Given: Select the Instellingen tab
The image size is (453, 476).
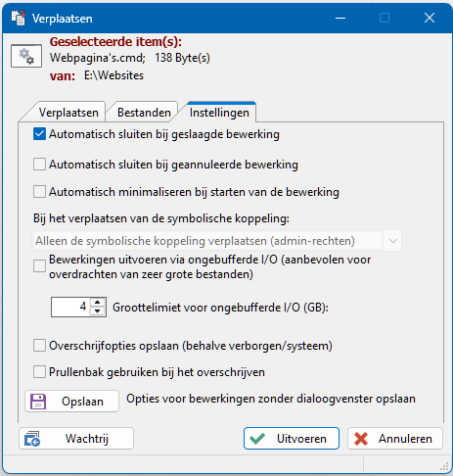Looking at the screenshot, I should [219, 113].
